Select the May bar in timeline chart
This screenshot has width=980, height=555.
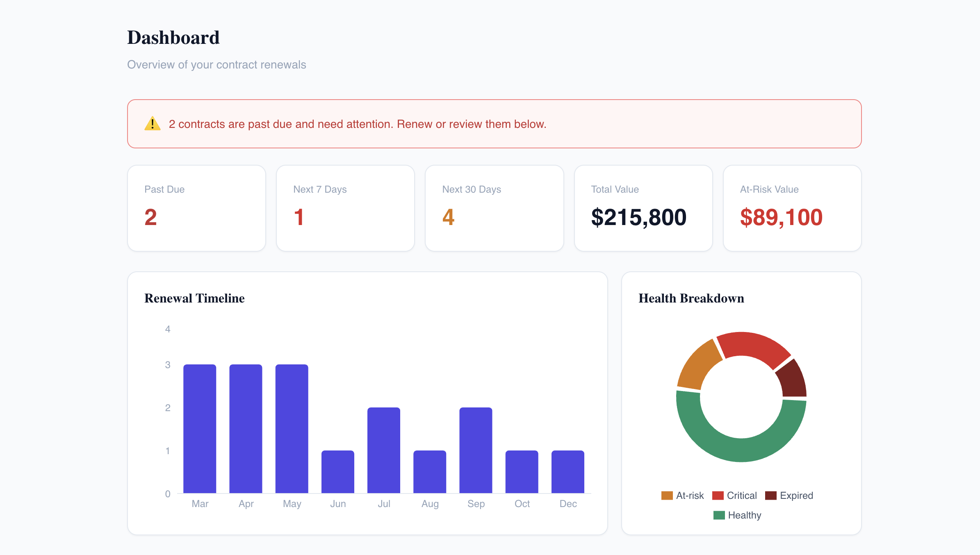292,428
